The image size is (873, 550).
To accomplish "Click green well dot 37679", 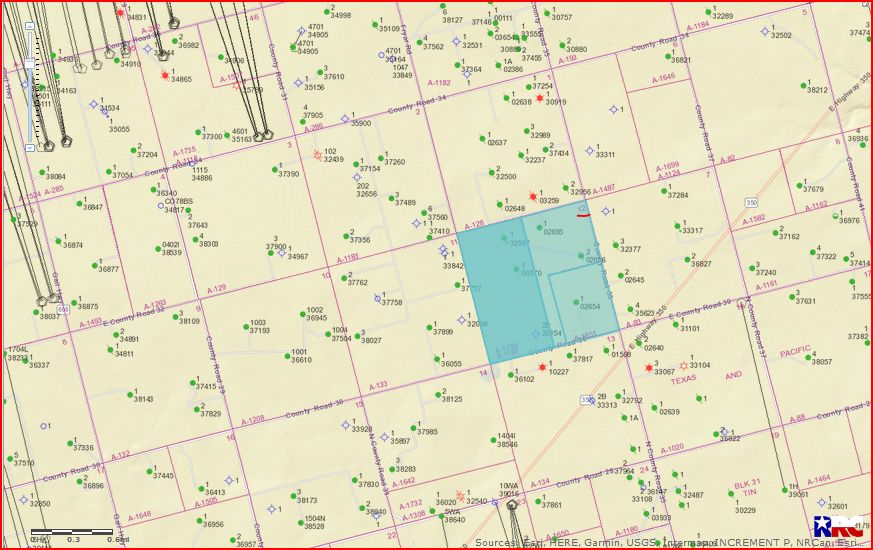I will pyautogui.click(x=799, y=185).
